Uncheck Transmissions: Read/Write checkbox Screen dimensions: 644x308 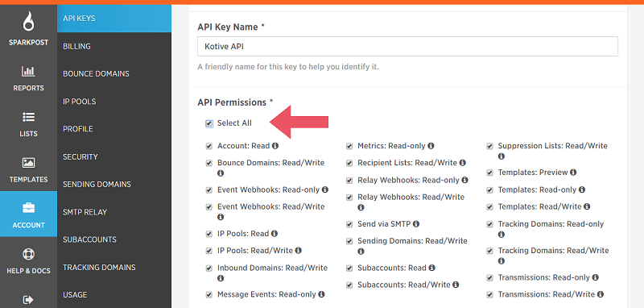coord(490,295)
